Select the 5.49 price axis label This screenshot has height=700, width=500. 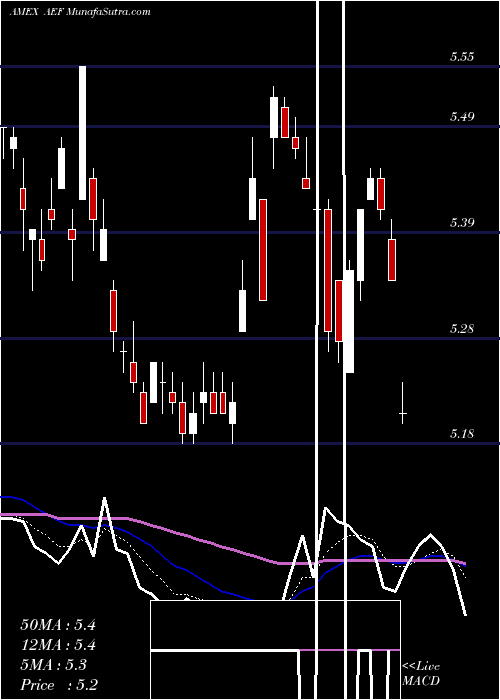point(462,117)
